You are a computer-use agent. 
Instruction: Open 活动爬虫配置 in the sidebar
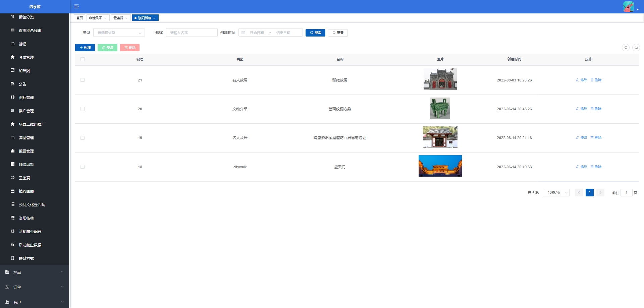(30, 232)
